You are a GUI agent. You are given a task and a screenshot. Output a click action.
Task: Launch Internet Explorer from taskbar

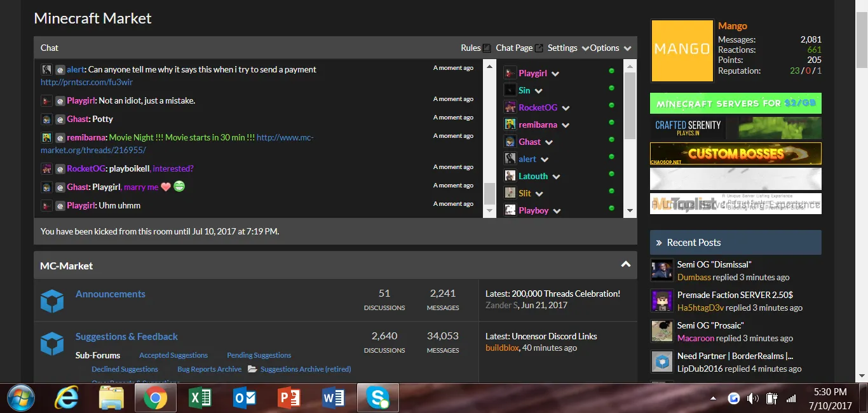(66, 398)
